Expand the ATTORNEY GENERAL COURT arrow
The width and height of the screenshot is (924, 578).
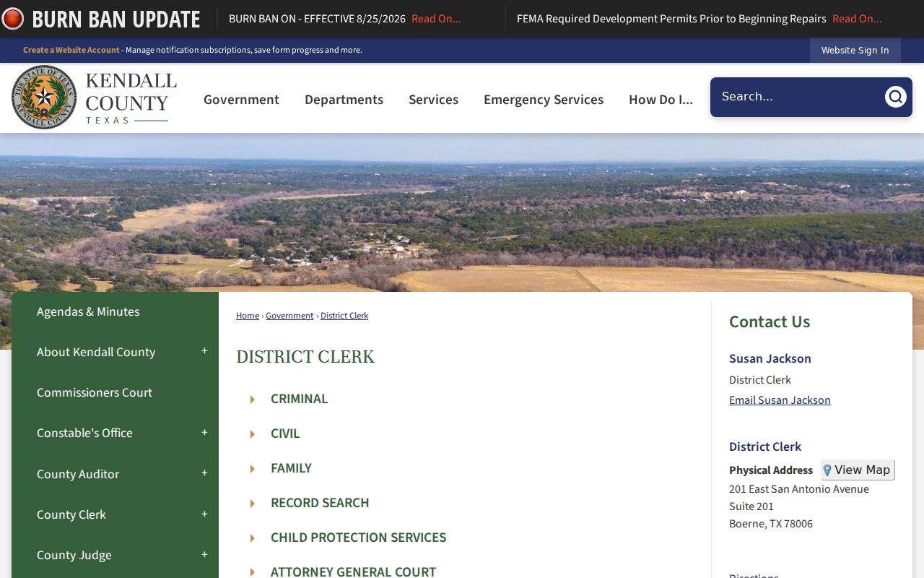click(252, 572)
